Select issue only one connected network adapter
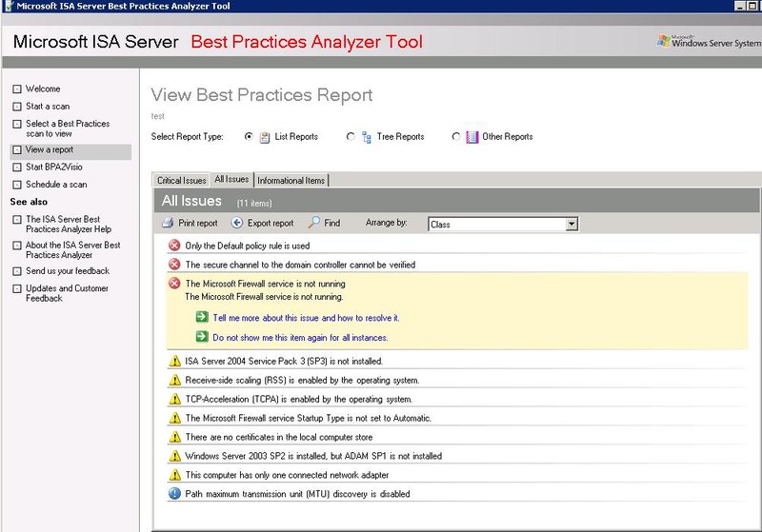 [x=287, y=475]
